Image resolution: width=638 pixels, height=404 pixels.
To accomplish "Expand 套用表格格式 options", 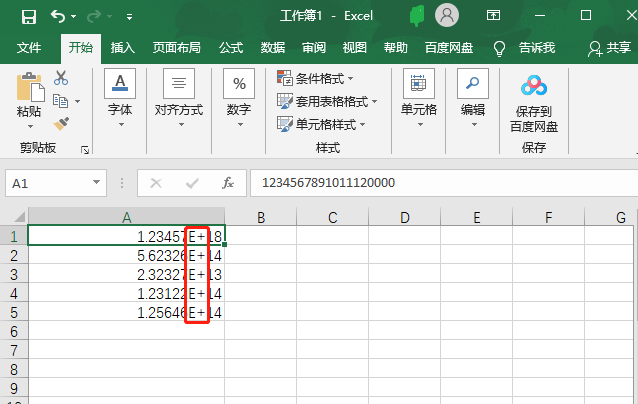I will click(x=327, y=101).
